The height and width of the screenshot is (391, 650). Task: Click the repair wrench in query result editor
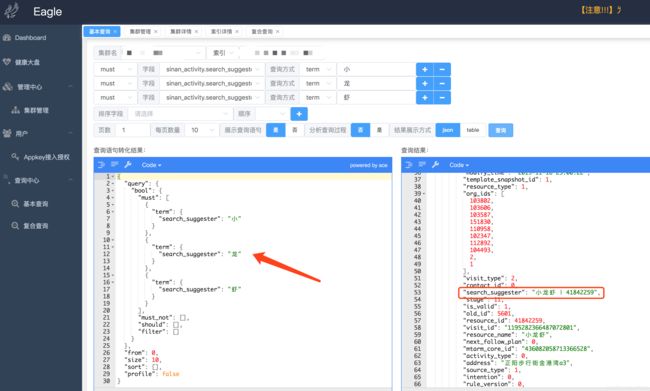[x=436, y=165]
